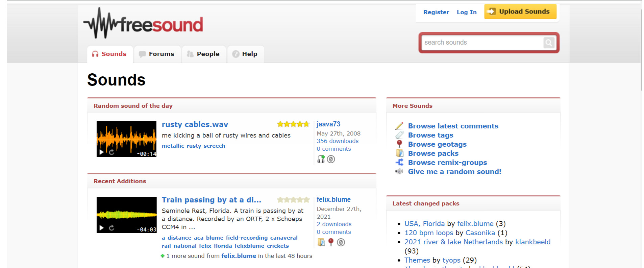Screen dimensions: 644x268
Task: Open the People tab
Action: [203, 54]
